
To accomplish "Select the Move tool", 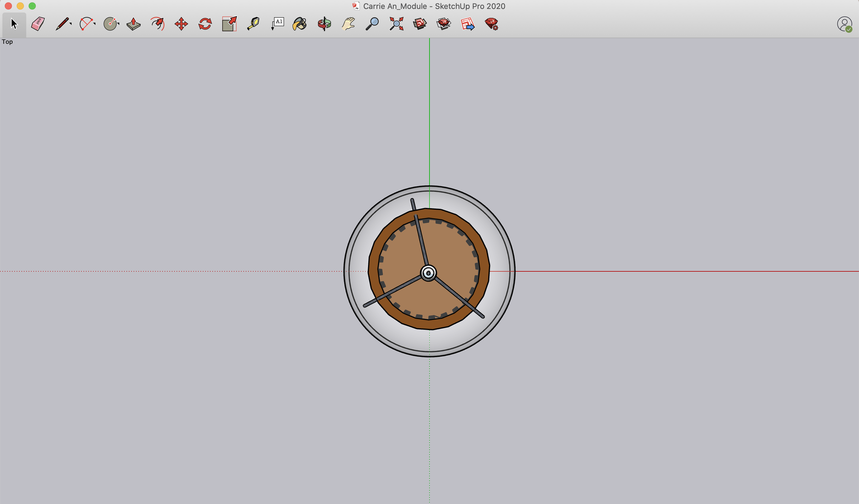I will click(x=181, y=24).
